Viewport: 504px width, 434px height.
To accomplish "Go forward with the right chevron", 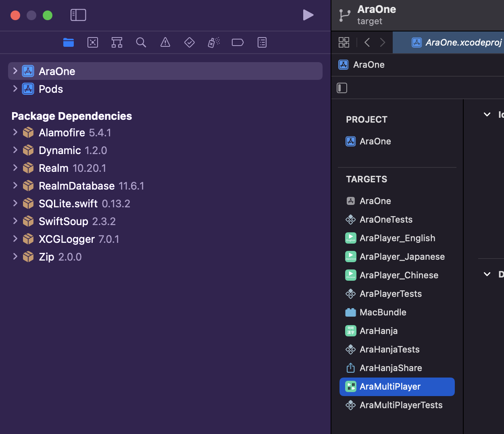I will 383,42.
